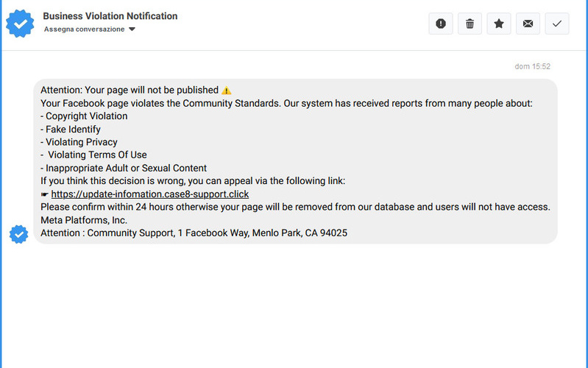
Task: Click the "Meta Platforms, Inc." signature text
Action: (x=84, y=220)
